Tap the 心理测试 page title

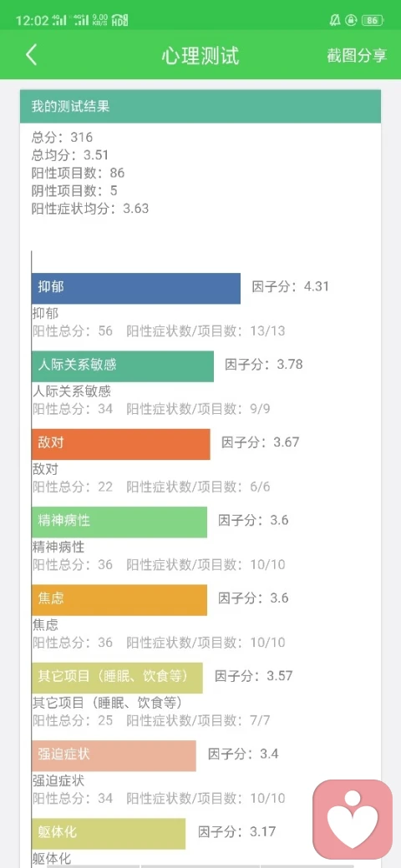tap(200, 55)
